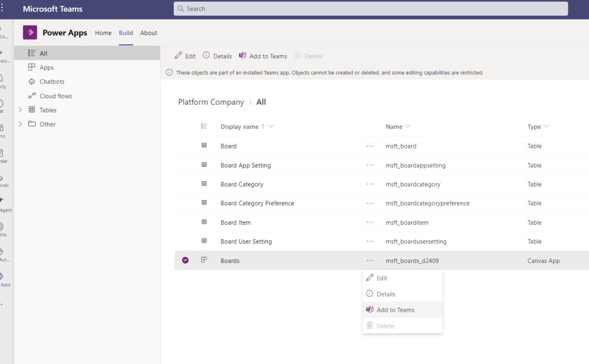This screenshot has height=364, width=589.
Task: Open the Name column dropdown
Action: [408, 127]
